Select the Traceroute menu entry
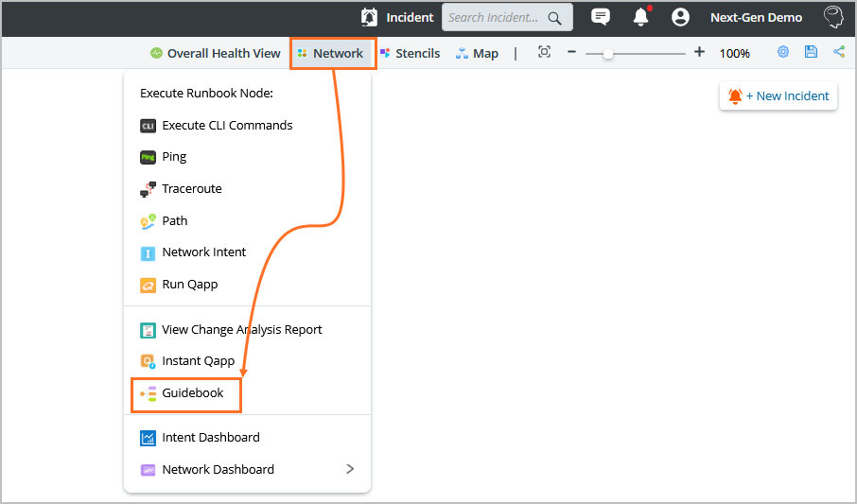Screen dimensions: 857x504 192,189
